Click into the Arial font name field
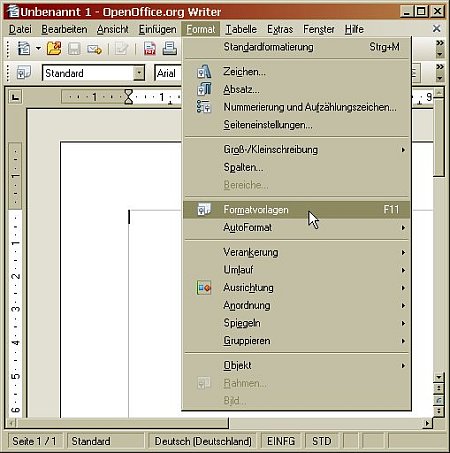The height and width of the screenshot is (453, 450). [x=168, y=73]
